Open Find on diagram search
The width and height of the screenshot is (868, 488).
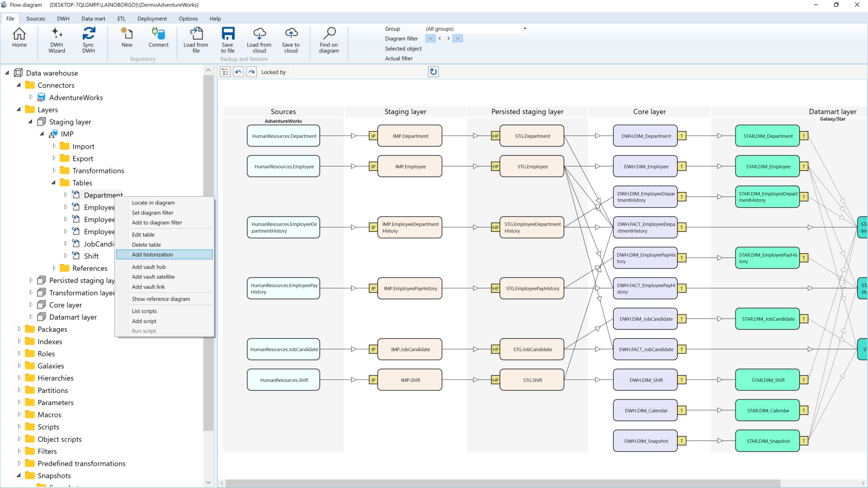point(329,40)
